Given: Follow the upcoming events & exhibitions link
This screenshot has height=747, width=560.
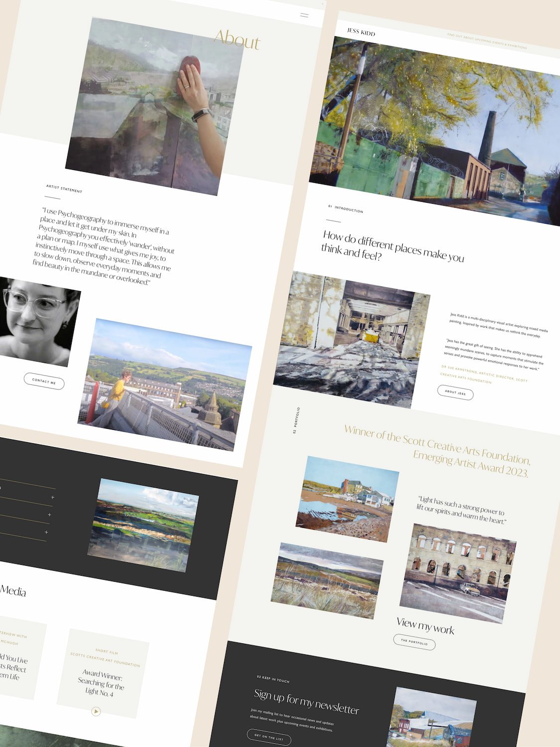Looking at the screenshot, I should tap(487, 41).
